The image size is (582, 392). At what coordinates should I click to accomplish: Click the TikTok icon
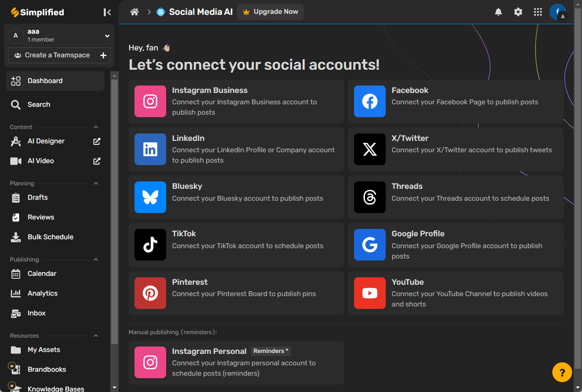coord(150,245)
